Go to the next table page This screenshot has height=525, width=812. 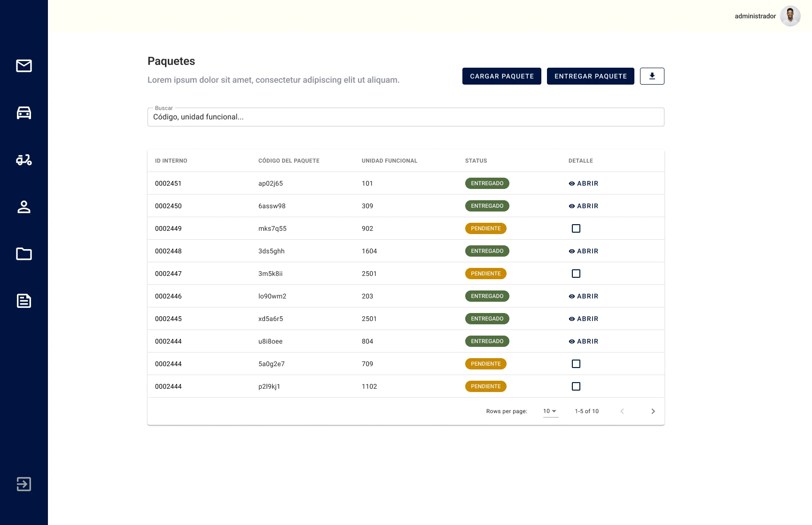pos(653,411)
